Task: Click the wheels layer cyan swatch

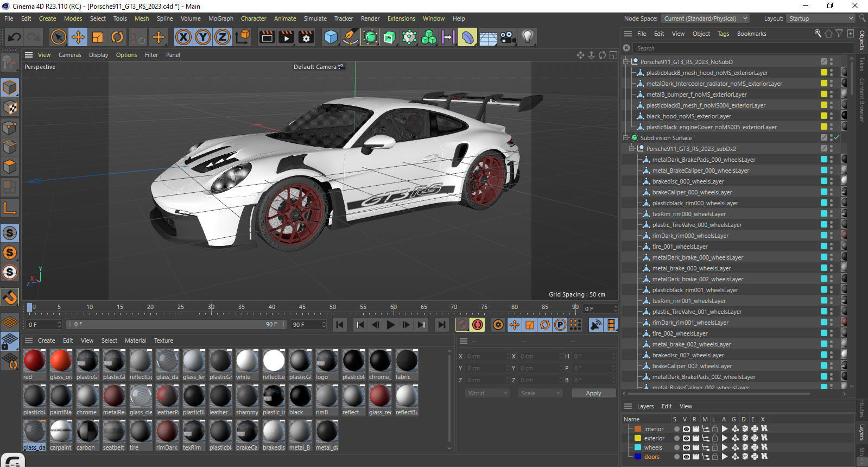Action: click(638, 447)
